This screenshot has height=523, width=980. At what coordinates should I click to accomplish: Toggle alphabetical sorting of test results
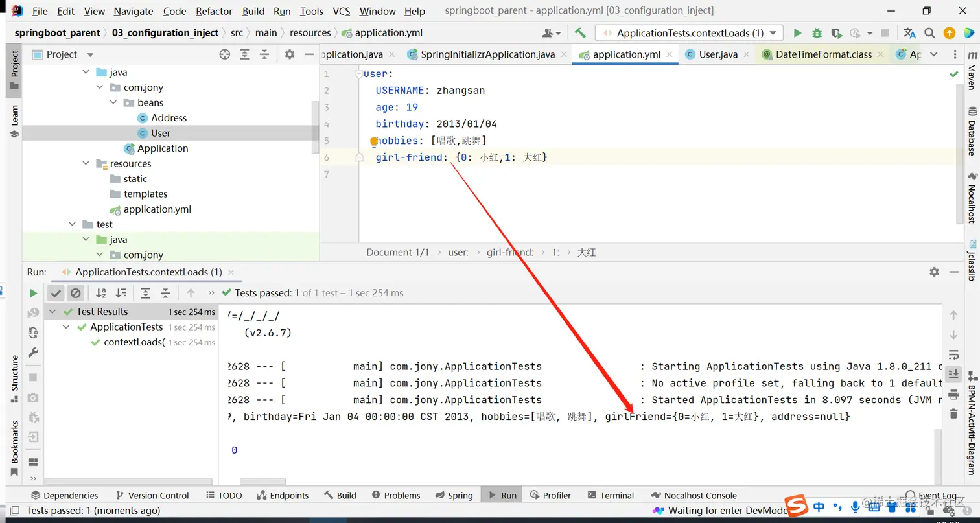click(101, 293)
